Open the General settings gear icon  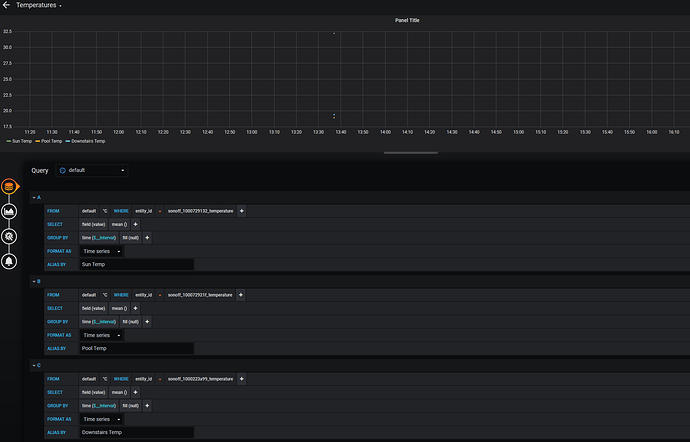[9, 236]
